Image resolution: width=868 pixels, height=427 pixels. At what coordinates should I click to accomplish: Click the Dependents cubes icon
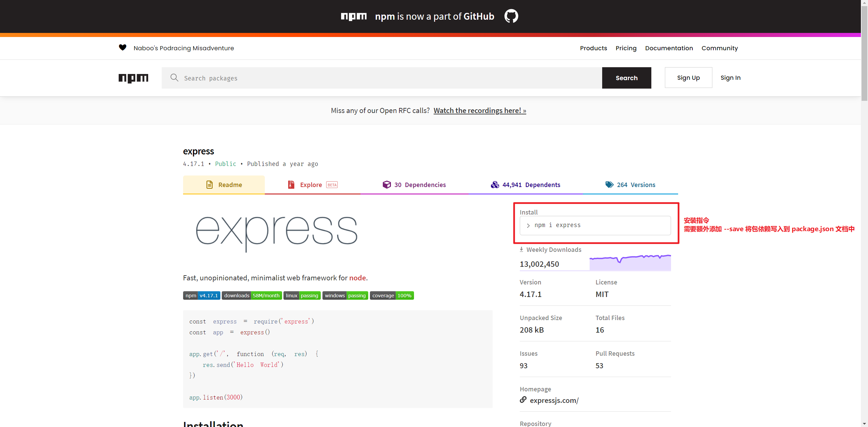[x=495, y=185]
